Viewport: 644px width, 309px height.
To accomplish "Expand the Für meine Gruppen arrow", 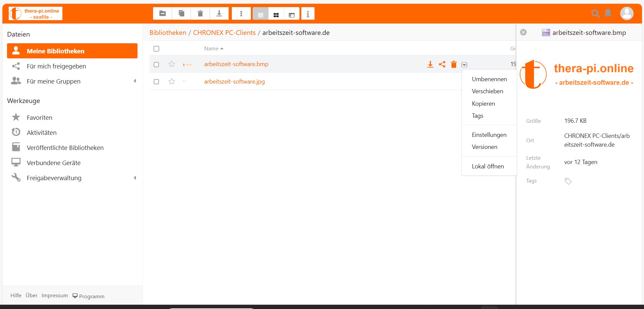I will pyautogui.click(x=135, y=81).
